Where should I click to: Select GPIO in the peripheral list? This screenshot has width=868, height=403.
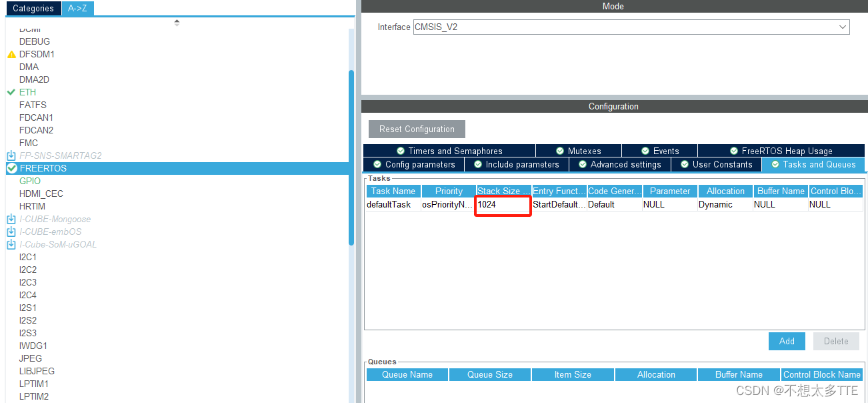coord(29,181)
